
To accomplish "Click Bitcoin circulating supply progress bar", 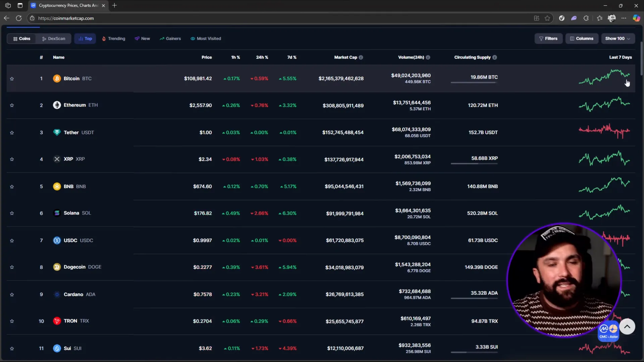I will pyautogui.click(x=474, y=82).
